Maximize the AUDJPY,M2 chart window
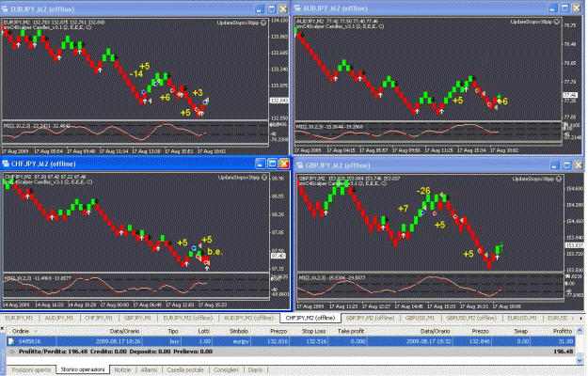Viewport: 588px width, 376px height. [564, 8]
